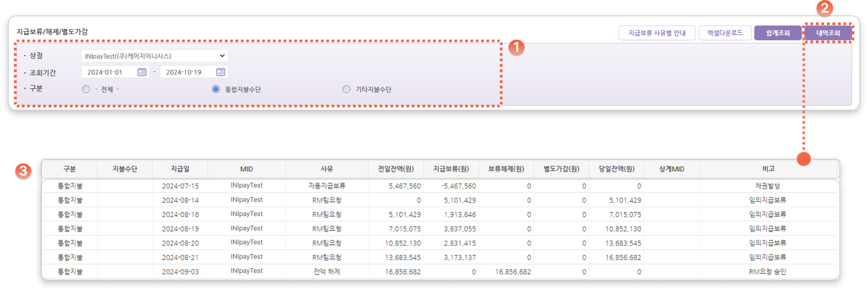The image size is (868, 291).
Task: Click the 별도가감(원) column header
Action: pyautogui.click(x=562, y=169)
